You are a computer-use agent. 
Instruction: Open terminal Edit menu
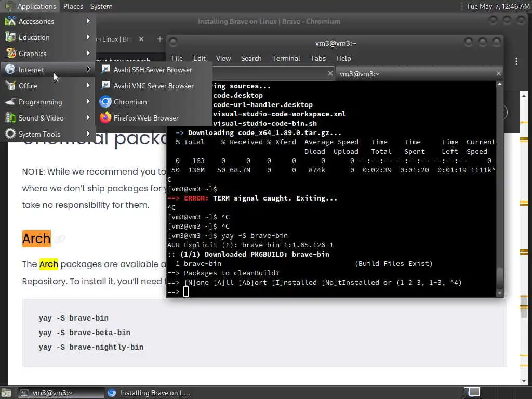199,58
